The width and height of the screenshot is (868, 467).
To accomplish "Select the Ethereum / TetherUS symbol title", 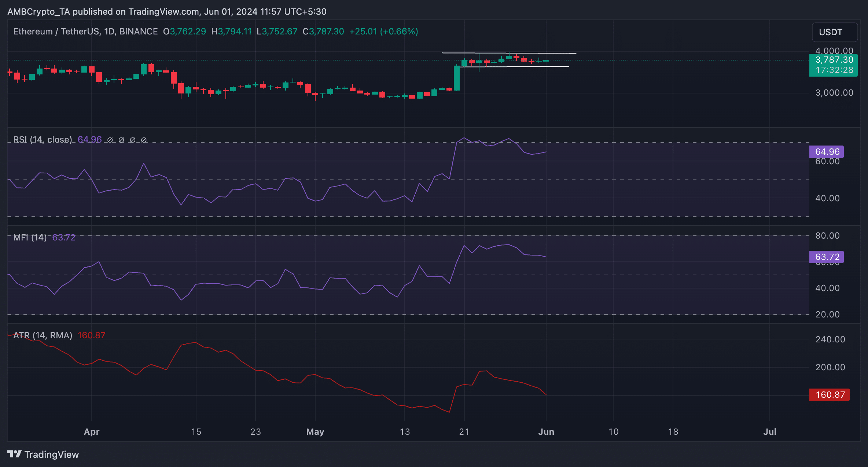I will [85, 32].
